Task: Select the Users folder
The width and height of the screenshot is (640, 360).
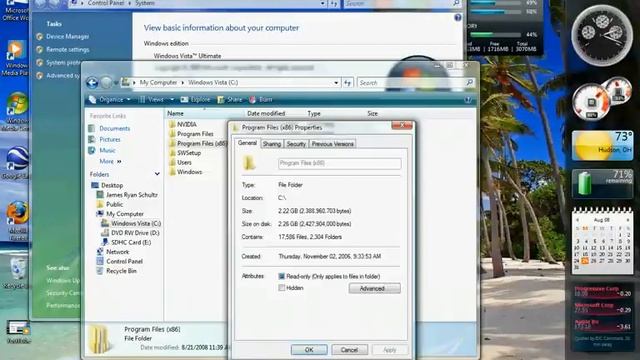Action: pyautogui.click(x=180, y=162)
